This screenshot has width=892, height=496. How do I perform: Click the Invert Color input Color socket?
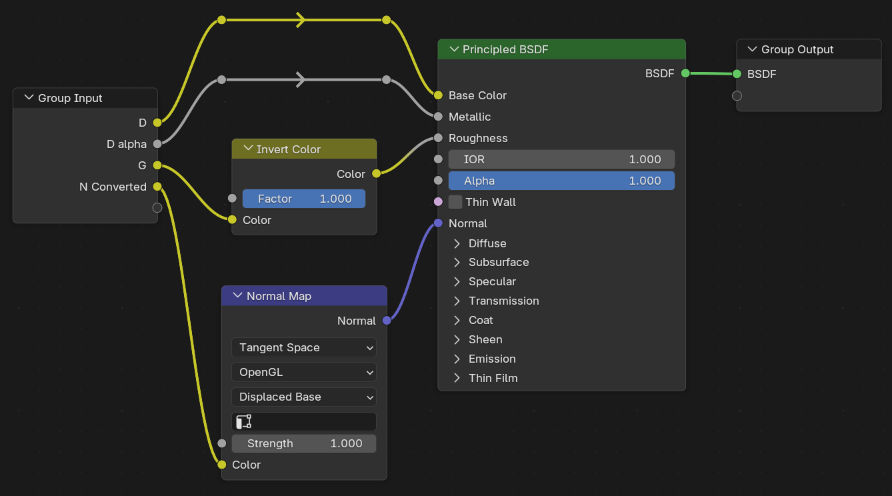232,220
